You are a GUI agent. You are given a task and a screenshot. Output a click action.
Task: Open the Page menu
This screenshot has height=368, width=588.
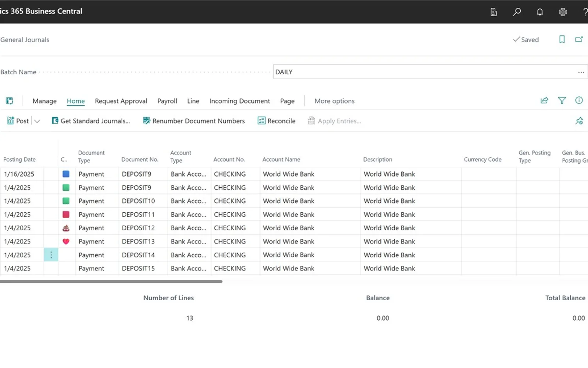tap(287, 101)
